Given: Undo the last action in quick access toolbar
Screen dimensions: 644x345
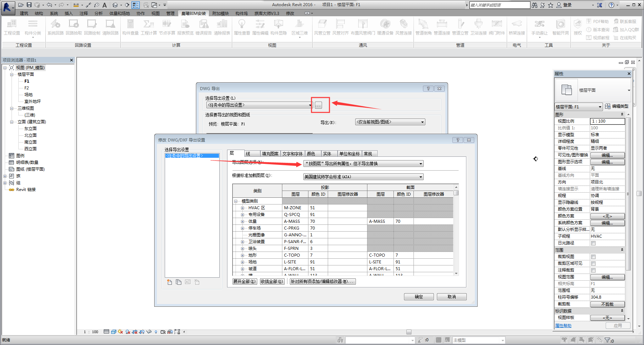Looking at the screenshot, I should coord(49,5).
